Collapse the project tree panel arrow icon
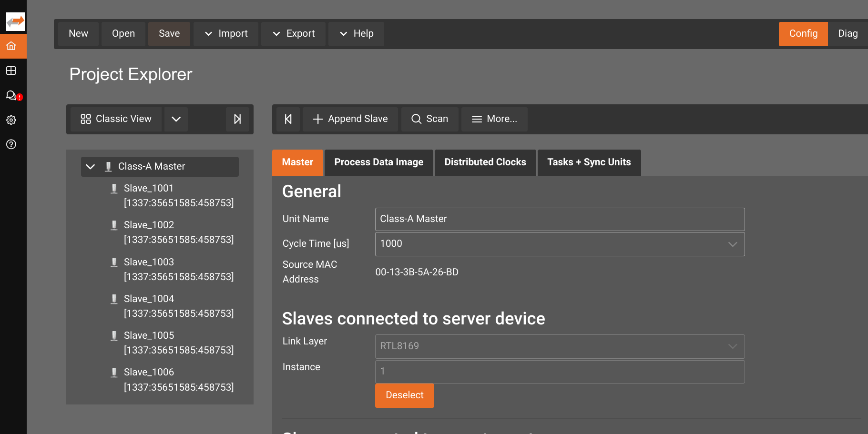Image resolution: width=868 pixels, height=434 pixels. coord(237,119)
